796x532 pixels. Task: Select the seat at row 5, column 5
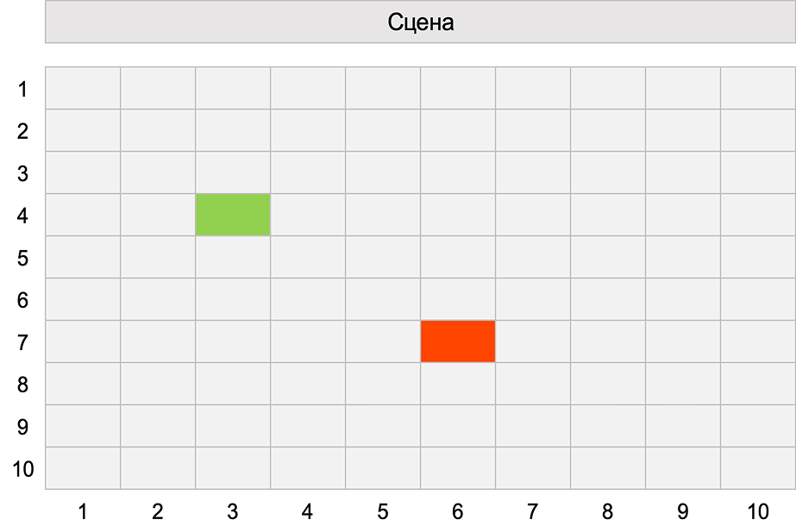tap(383, 257)
